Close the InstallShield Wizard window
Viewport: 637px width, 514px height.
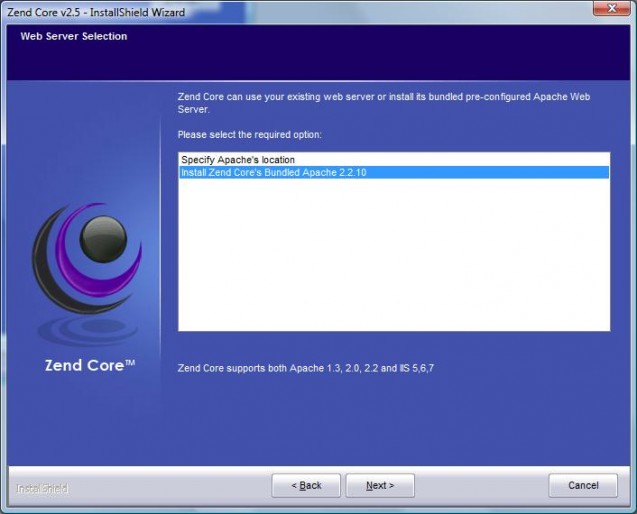pos(611,8)
